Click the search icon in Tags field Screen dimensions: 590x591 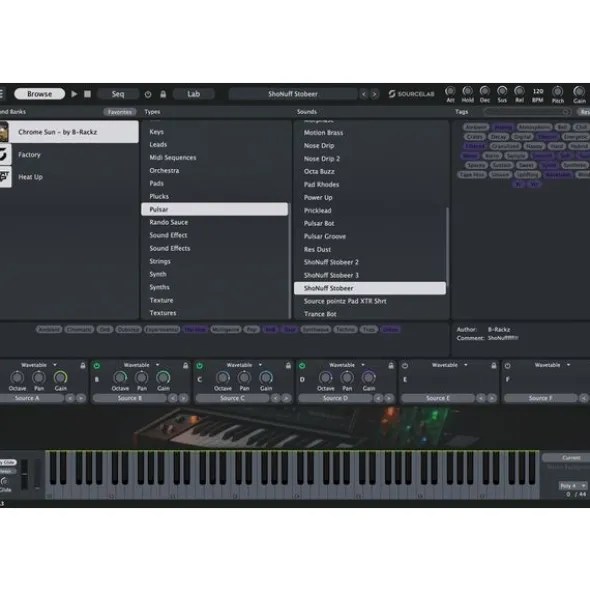point(565,112)
